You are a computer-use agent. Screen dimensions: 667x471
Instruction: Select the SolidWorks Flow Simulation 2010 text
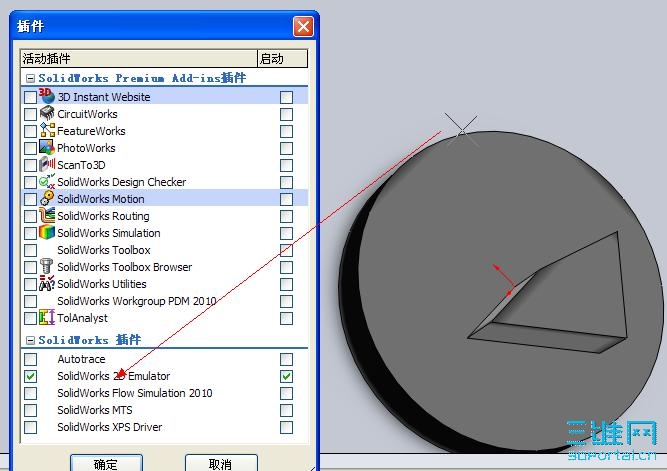(x=135, y=393)
